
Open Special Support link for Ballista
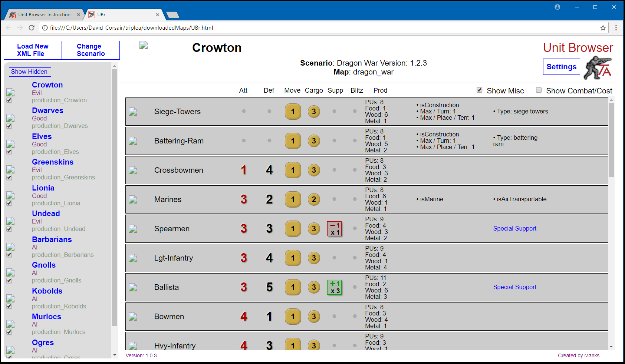(514, 287)
